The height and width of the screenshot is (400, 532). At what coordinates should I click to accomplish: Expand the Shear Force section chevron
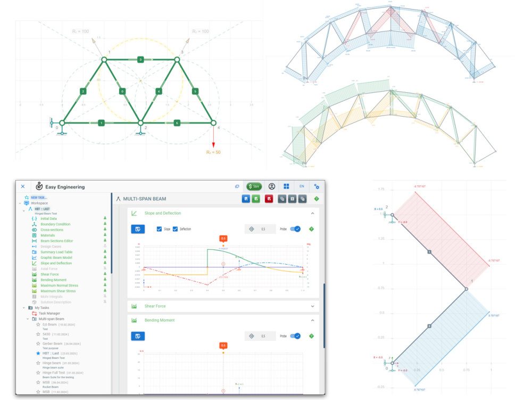[x=312, y=306]
